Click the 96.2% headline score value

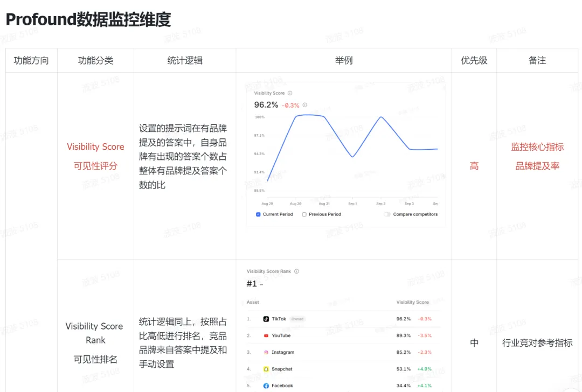(266, 105)
